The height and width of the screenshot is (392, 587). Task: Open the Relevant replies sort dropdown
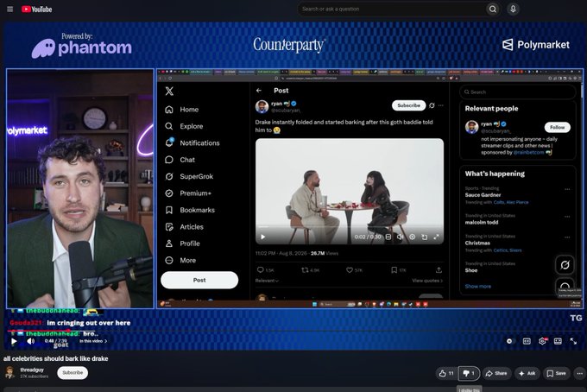pos(267,281)
